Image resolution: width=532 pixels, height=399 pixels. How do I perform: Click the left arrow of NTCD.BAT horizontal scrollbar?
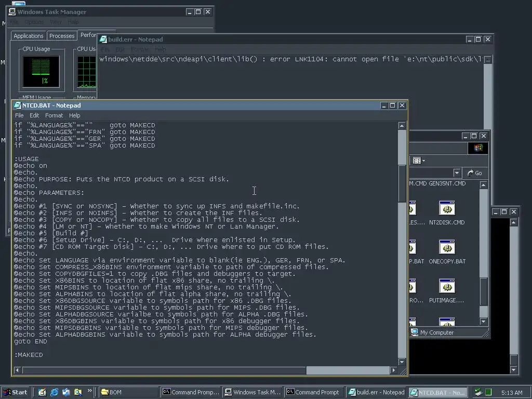17,370
